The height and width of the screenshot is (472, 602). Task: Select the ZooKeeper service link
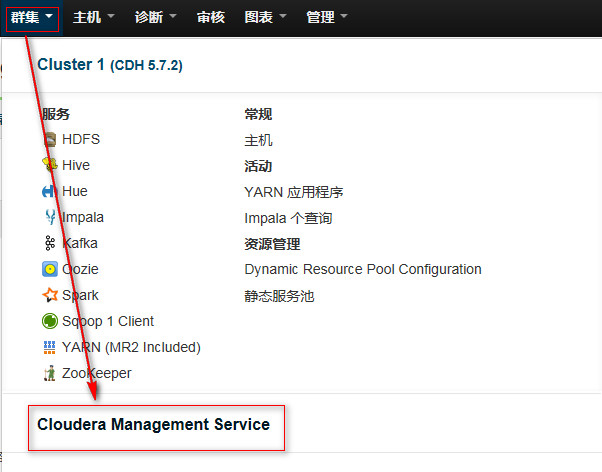pyautogui.click(x=97, y=373)
